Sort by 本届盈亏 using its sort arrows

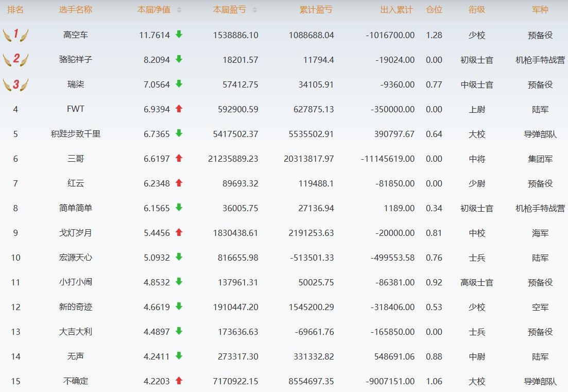click(255, 10)
